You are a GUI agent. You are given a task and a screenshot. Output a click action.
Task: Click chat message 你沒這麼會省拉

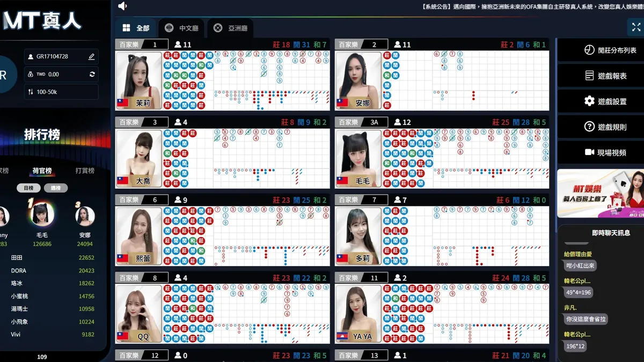[x=586, y=319]
